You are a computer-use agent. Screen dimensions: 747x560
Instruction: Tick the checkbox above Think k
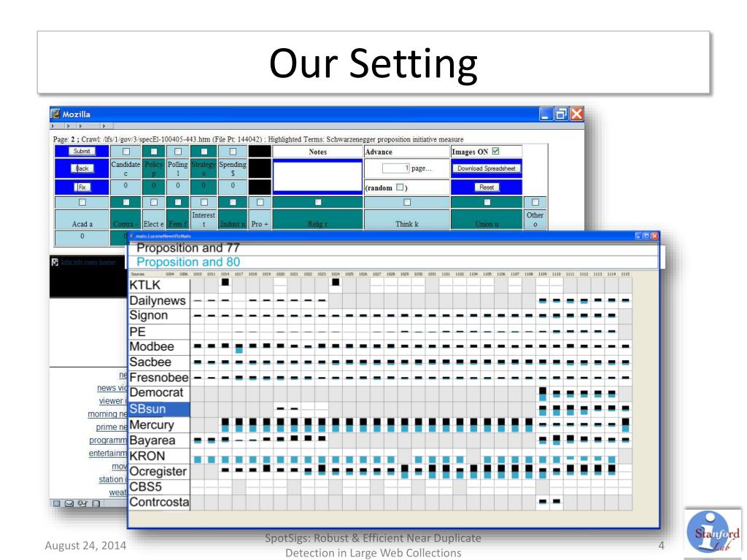[x=407, y=203]
